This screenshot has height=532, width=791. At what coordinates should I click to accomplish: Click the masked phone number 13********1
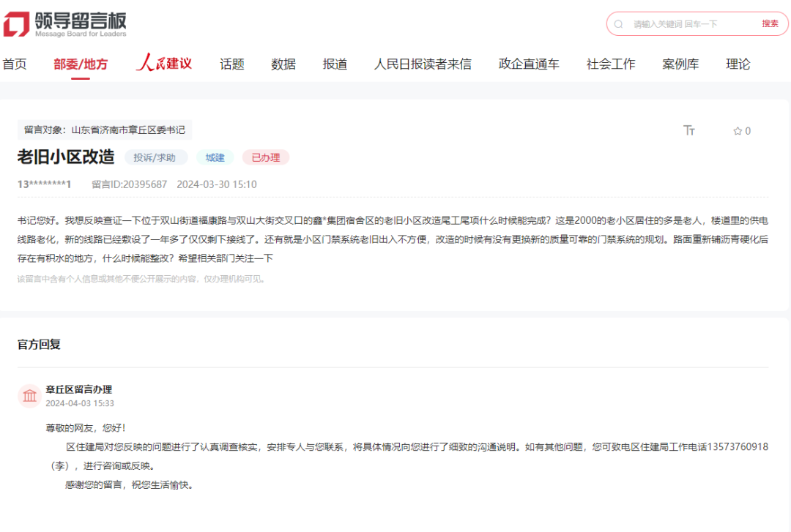45,184
